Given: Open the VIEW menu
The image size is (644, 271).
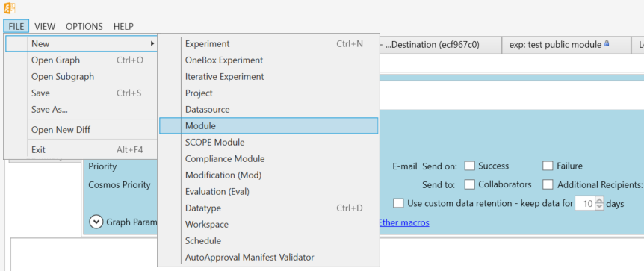Looking at the screenshot, I should coord(45,26).
